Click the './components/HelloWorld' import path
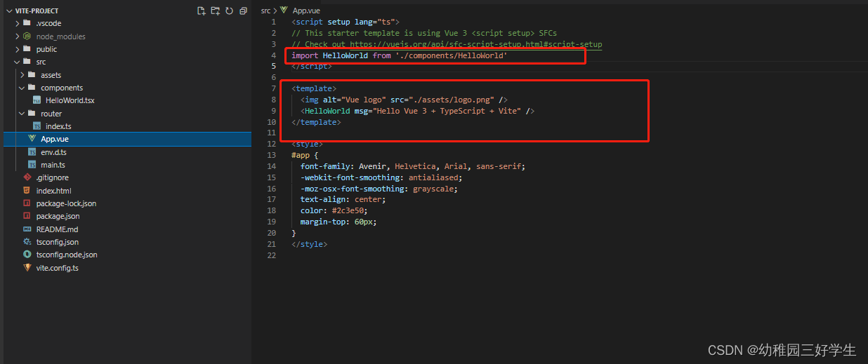This screenshot has height=364, width=868. coord(451,55)
